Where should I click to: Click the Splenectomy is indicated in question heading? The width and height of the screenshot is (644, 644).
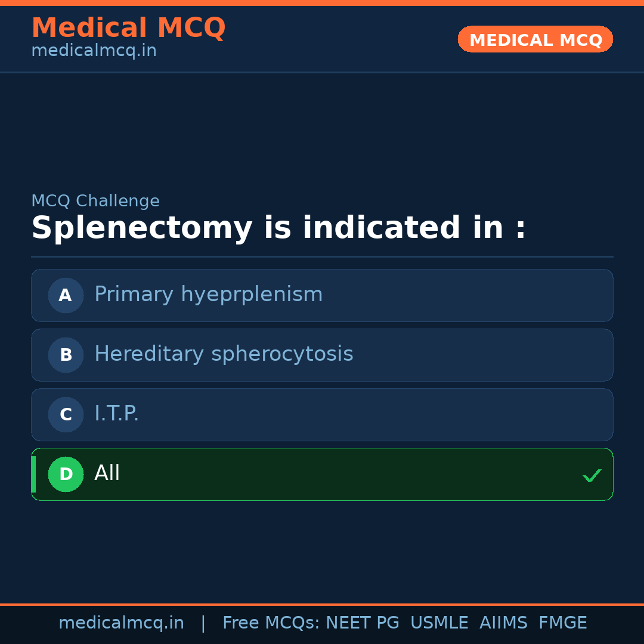coord(278,228)
